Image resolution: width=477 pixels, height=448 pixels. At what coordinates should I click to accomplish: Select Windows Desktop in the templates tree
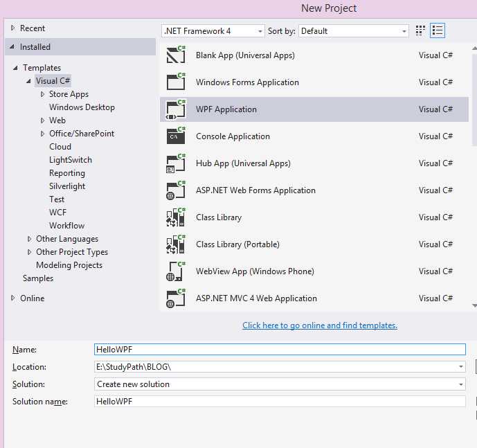(x=82, y=107)
